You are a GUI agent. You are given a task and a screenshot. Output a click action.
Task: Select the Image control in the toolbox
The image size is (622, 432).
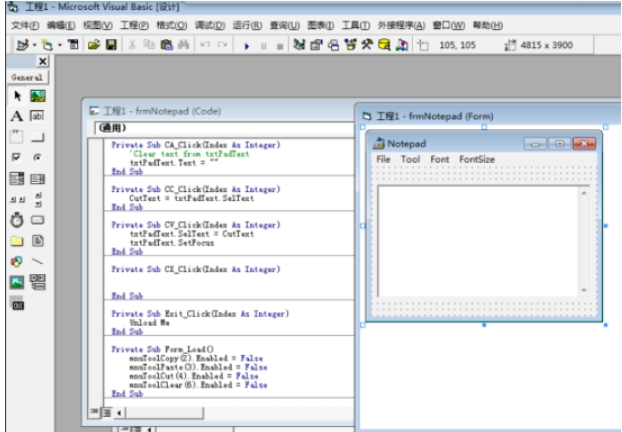pyautogui.click(x=17, y=282)
